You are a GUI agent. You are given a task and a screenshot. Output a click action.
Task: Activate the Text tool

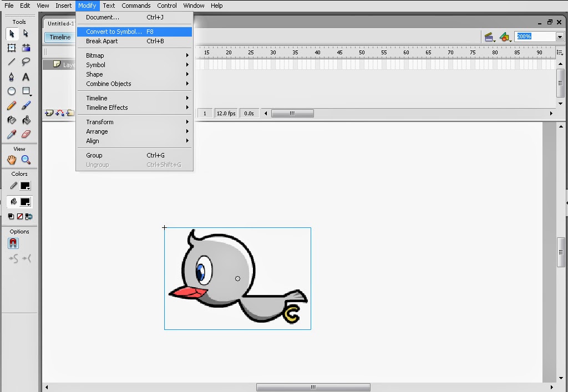(x=26, y=77)
